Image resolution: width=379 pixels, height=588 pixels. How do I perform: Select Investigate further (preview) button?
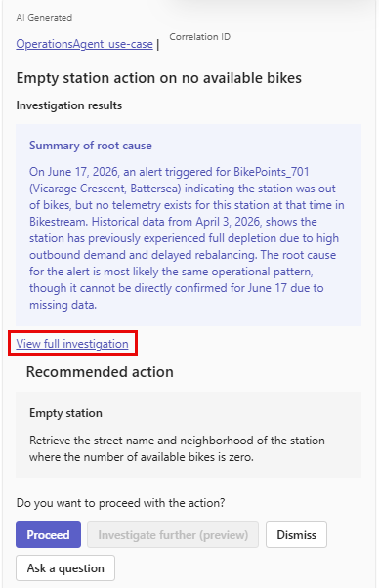[173, 534]
